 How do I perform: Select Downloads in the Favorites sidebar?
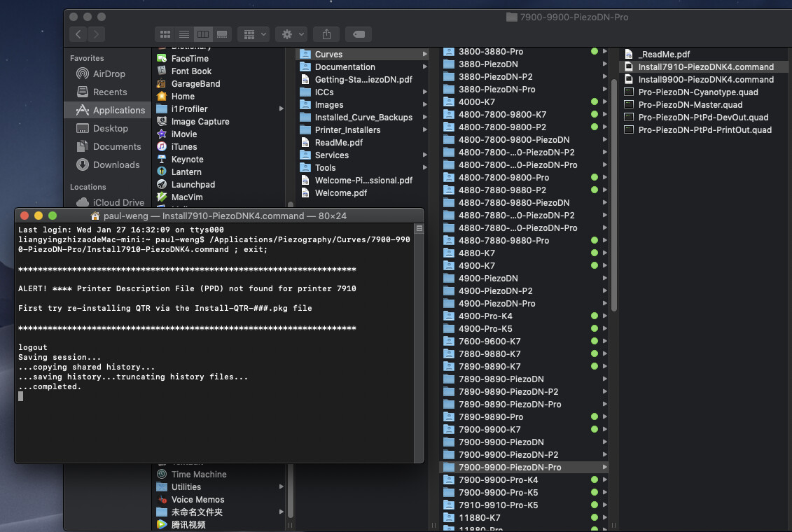click(116, 164)
